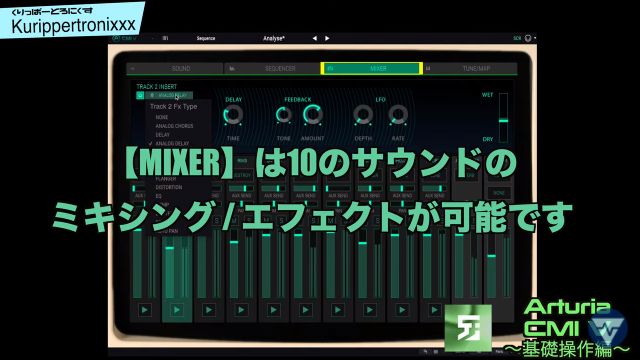Switch to the SEQUENCER tab
This screenshot has width=640, height=360.
273,69
